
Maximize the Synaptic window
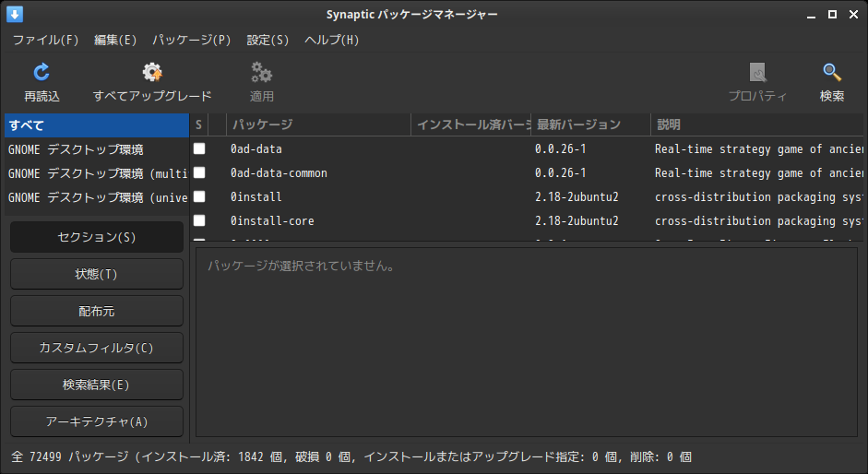(x=832, y=15)
